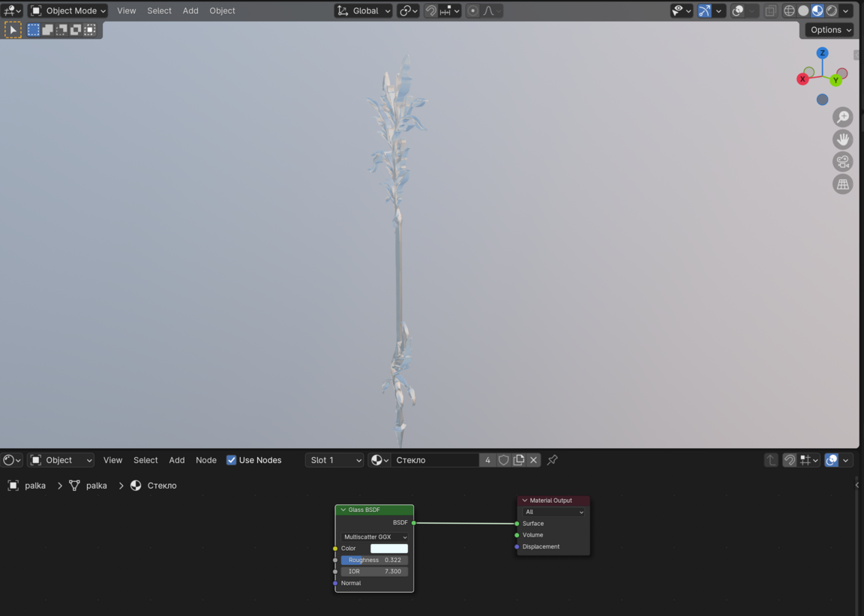Unlink the Стекло material with X
864x616 pixels.
click(533, 459)
